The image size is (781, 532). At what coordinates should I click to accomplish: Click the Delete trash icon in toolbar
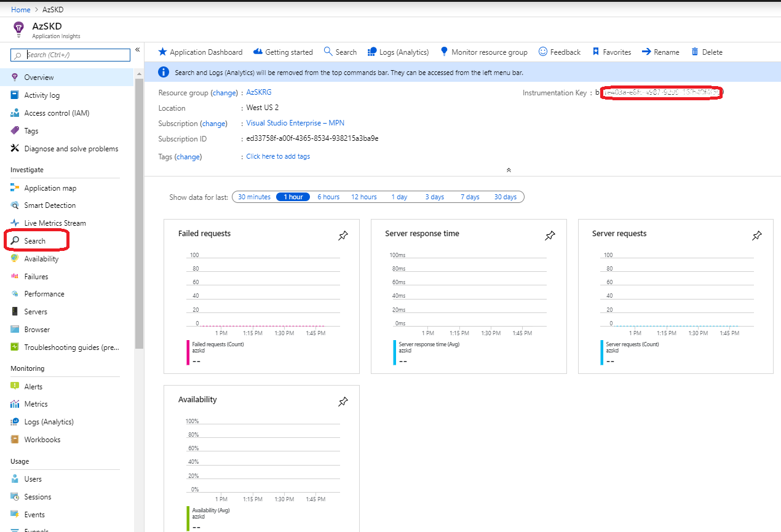695,52
